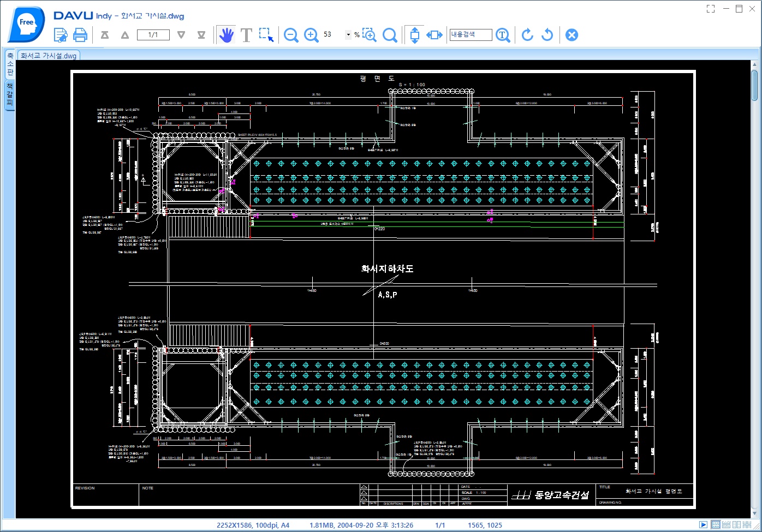Select the 화서교 가시설.dwg document tab

(49, 56)
